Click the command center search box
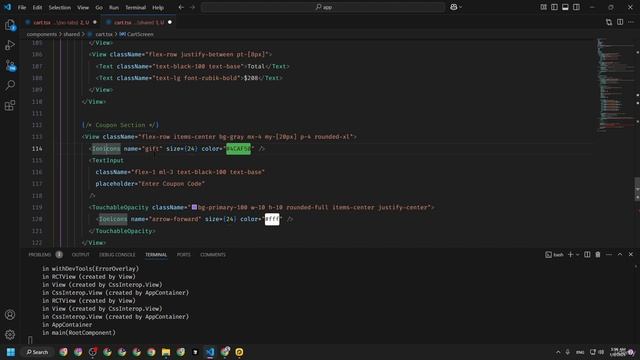Screen dimensions: 640x360 coord(323,7)
